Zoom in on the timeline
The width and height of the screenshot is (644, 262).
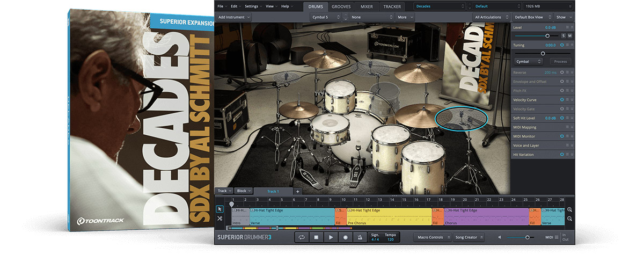click(x=569, y=209)
